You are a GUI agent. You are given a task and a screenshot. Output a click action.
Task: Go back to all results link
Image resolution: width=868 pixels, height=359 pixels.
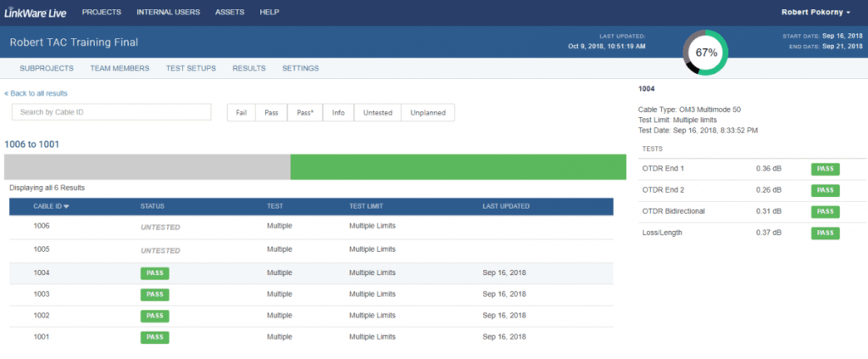point(36,93)
